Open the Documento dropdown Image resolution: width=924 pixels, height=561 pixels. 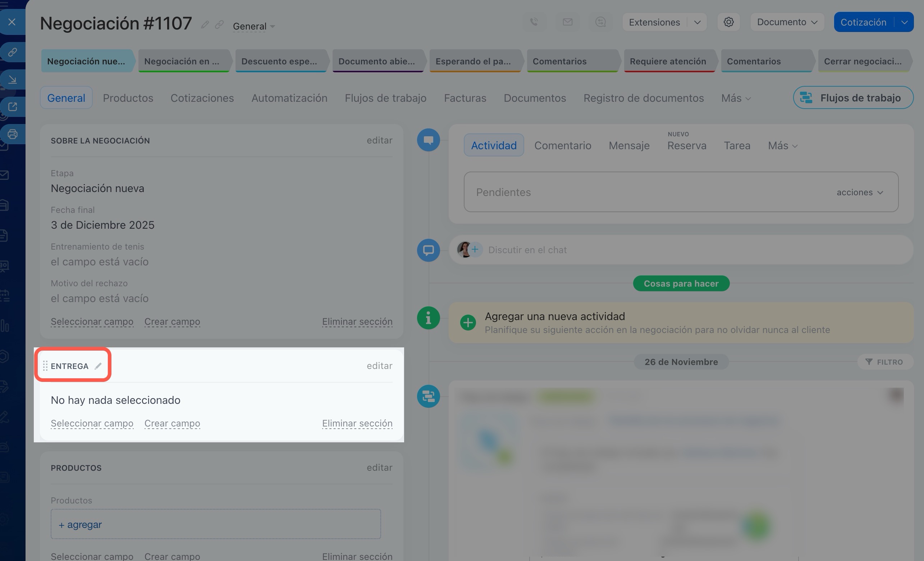point(787,22)
